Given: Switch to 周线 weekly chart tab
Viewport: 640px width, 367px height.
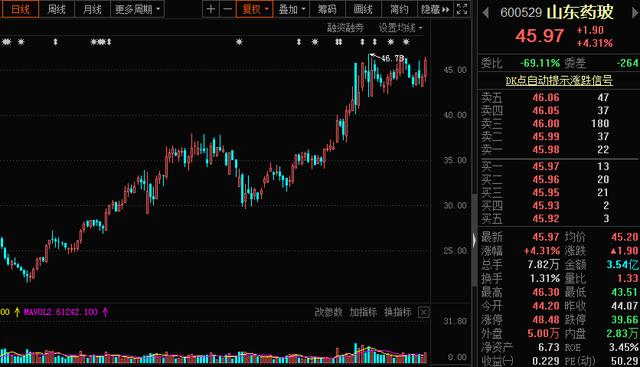Looking at the screenshot, I should 56,9.
